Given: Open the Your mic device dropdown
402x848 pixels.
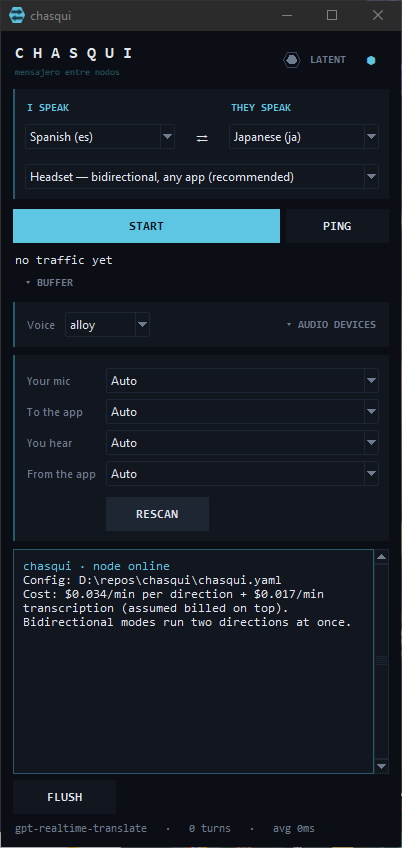Looking at the screenshot, I should [242, 381].
